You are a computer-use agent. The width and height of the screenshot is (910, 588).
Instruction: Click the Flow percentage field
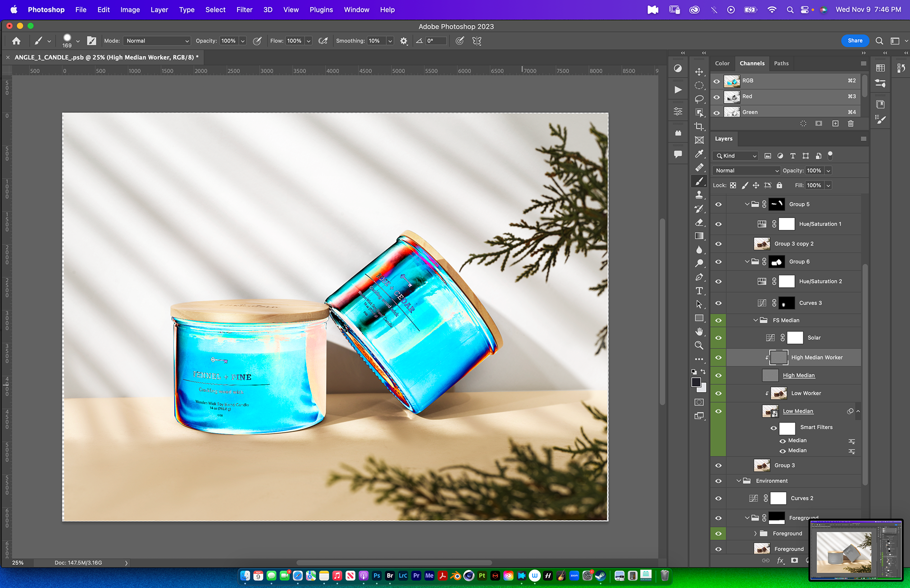click(294, 41)
